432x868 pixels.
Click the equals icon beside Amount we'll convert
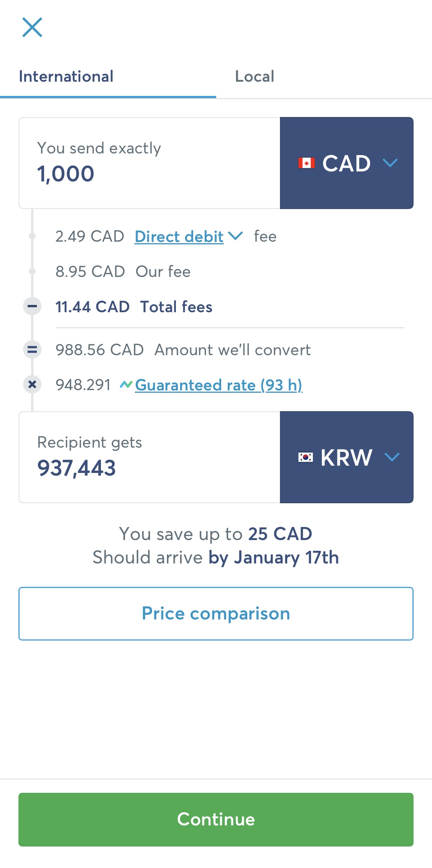pos(32,349)
